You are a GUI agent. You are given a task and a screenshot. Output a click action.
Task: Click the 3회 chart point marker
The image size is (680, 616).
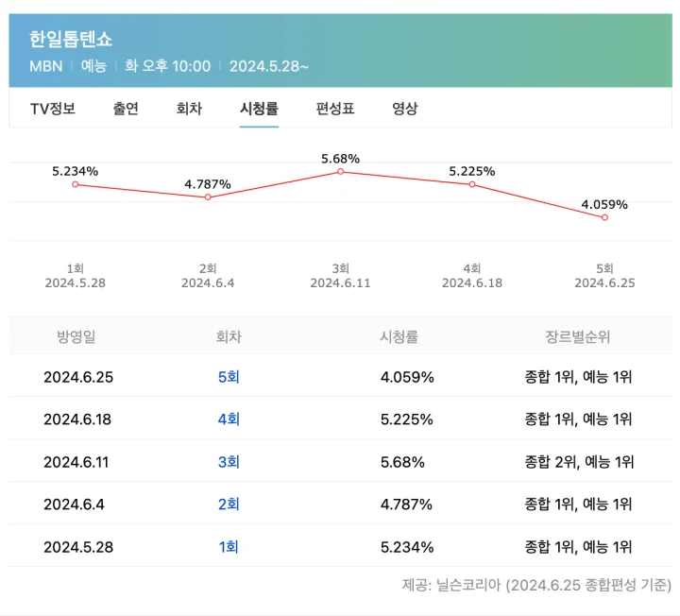pyautogui.click(x=340, y=172)
